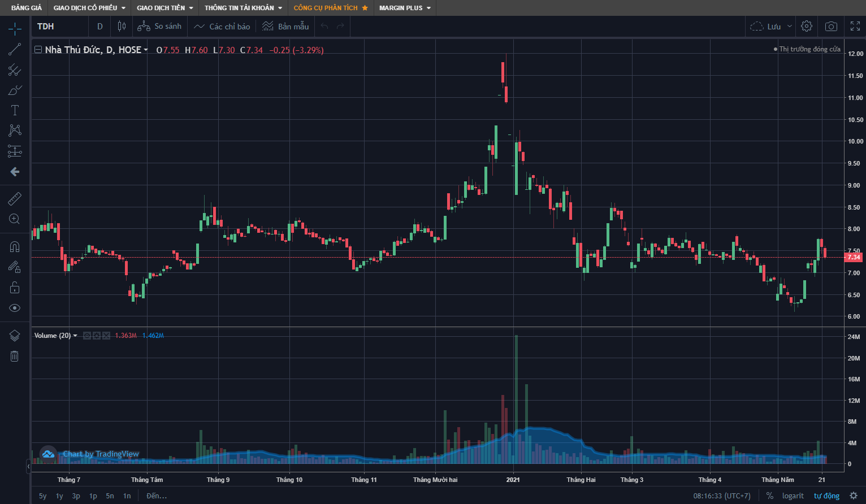Image resolution: width=866 pixels, height=504 pixels.
Task: Enter fullscreen mode for the chart
Action: coord(855,27)
